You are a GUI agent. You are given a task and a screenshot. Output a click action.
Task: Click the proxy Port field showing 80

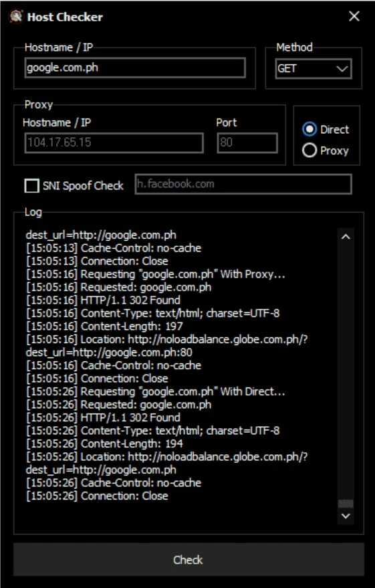click(247, 142)
